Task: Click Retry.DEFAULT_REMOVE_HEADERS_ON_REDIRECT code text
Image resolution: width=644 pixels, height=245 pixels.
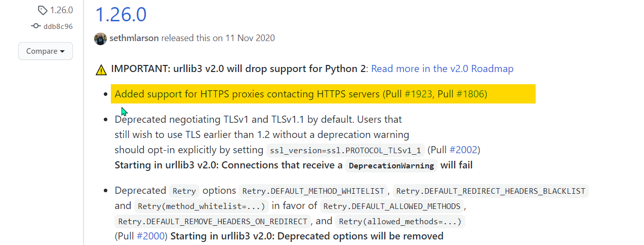Action: click(x=213, y=222)
